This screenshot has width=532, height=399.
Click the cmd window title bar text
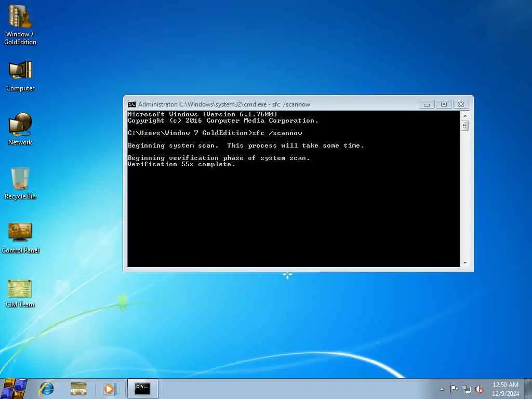224,104
